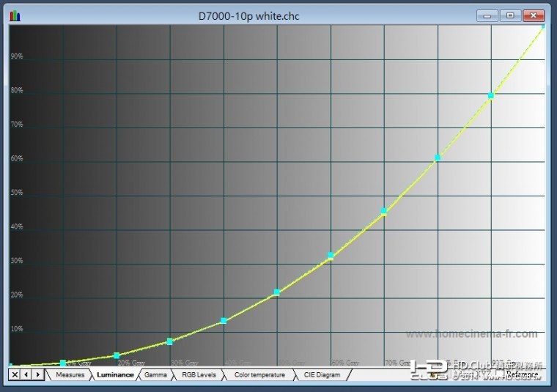Click the 80% gray luminance data point
This screenshot has width=557, height=392.
(x=438, y=158)
